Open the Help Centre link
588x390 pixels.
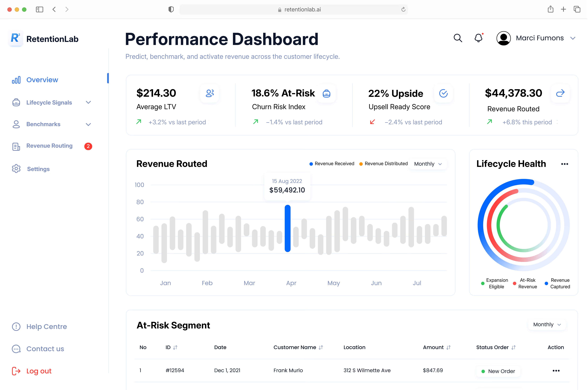tap(47, 327)
